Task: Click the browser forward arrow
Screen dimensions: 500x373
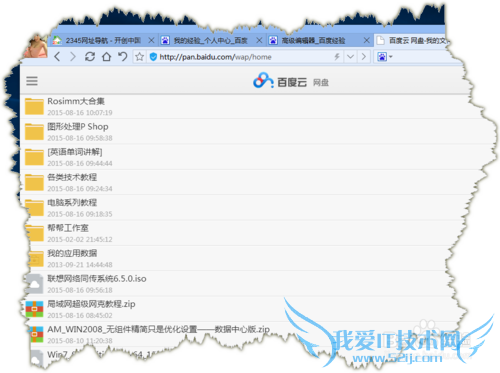Action: [73, 57]
